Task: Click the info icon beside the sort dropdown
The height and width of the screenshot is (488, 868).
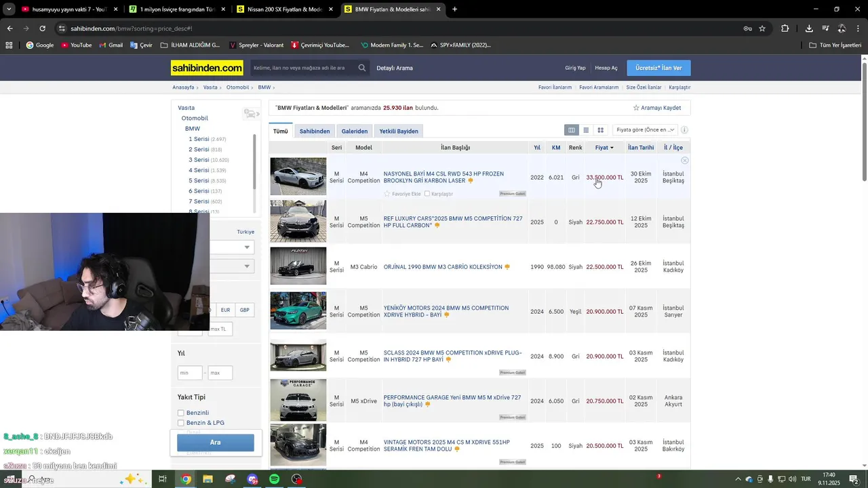Action: [684, 130]
